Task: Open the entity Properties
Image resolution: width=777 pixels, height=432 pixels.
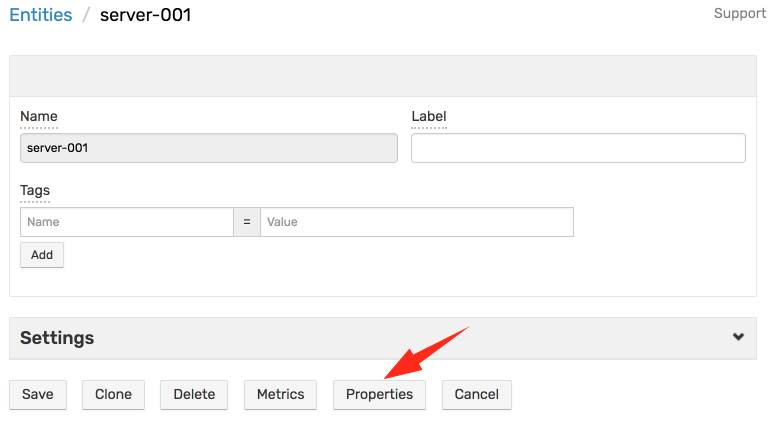Action: coord(379,394)
